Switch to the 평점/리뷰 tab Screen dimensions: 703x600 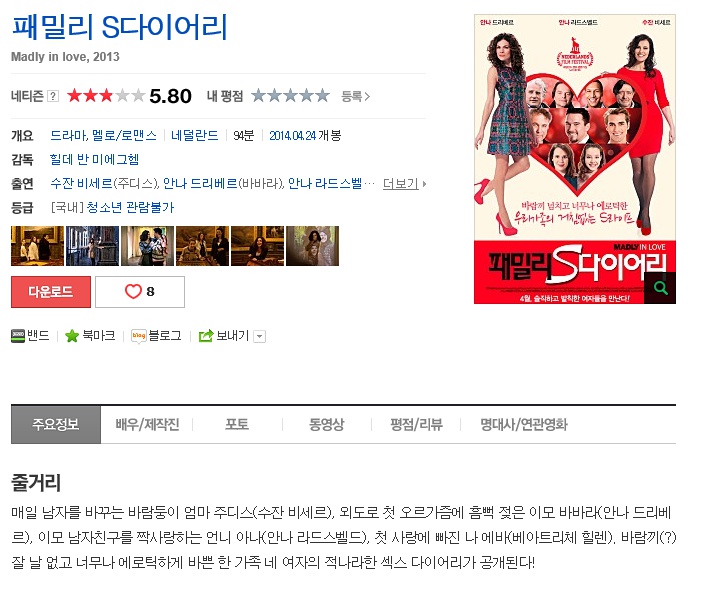click(416, 424)
